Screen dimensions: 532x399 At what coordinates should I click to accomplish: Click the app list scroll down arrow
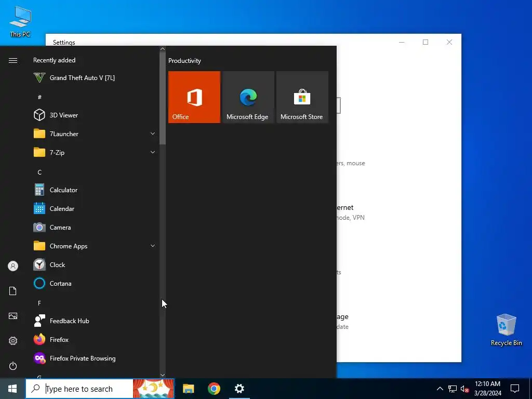[163, 375]
